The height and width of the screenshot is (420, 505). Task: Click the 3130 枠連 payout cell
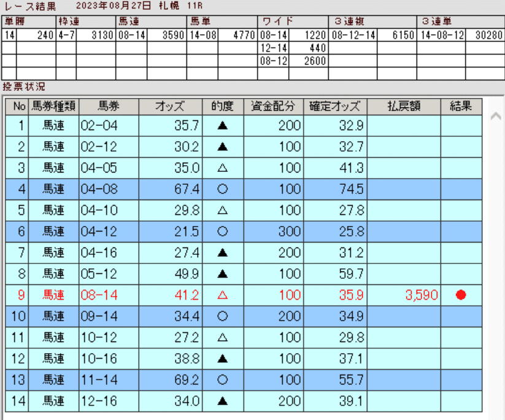coord(96,35)
